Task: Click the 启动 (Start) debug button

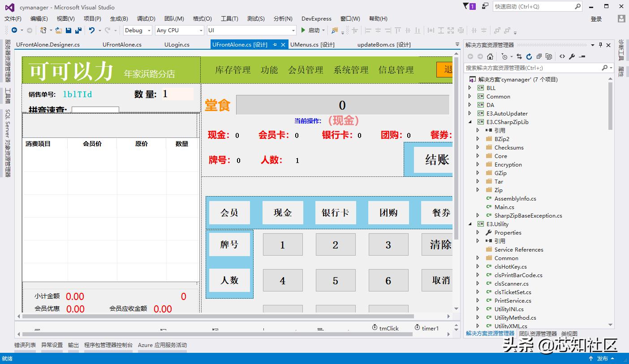Action: coord(314,30)
